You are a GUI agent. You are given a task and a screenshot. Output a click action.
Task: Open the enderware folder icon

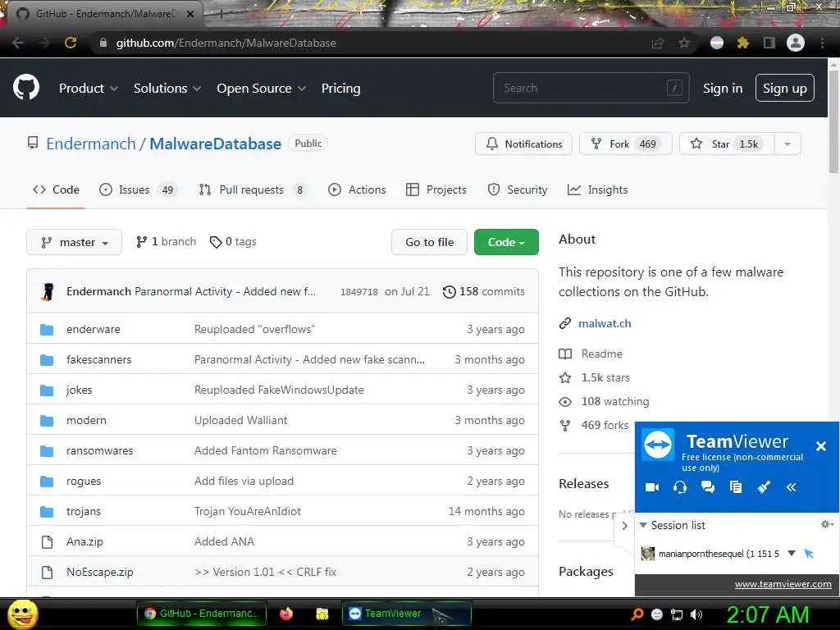pyautogui.click(x=47, y=329)
